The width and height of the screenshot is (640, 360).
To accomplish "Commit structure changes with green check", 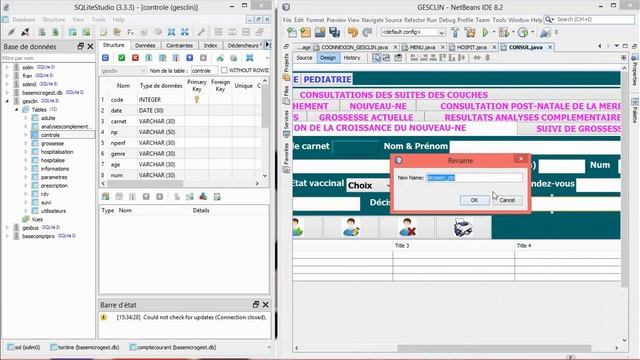I will [x=122, y=58].
